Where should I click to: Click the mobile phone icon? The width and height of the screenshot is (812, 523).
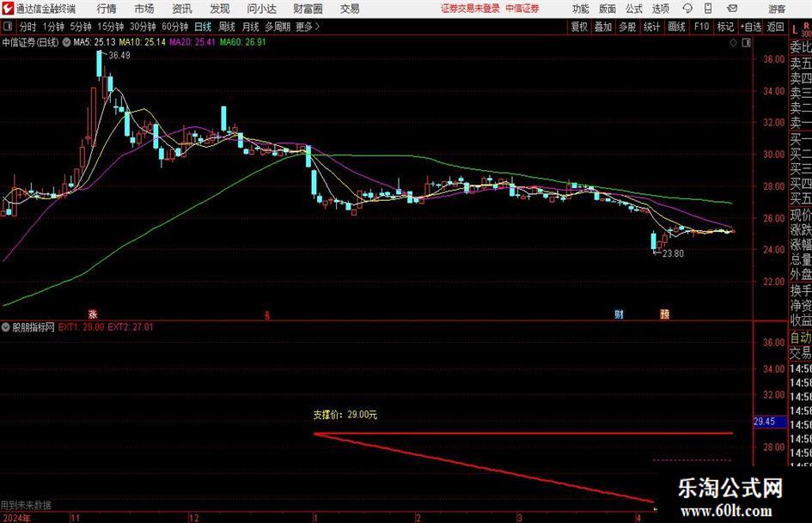[x=708, y=9]
